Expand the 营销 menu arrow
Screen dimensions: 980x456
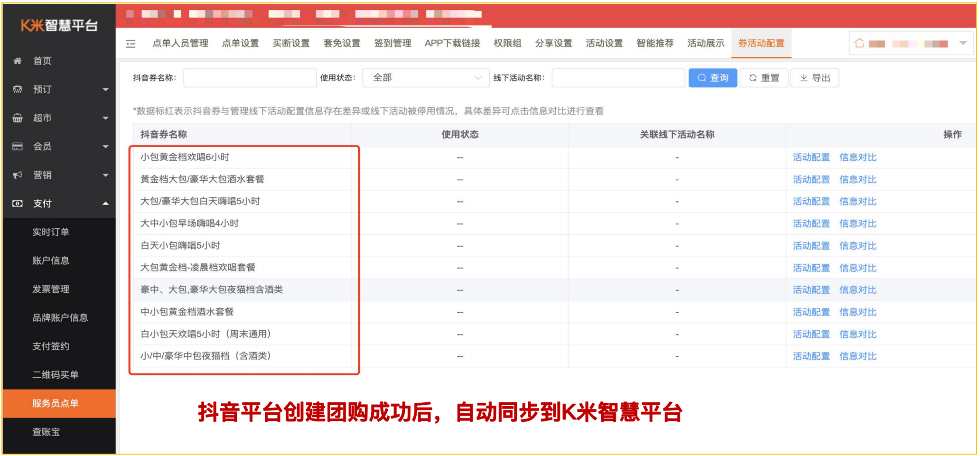[105, 175]
